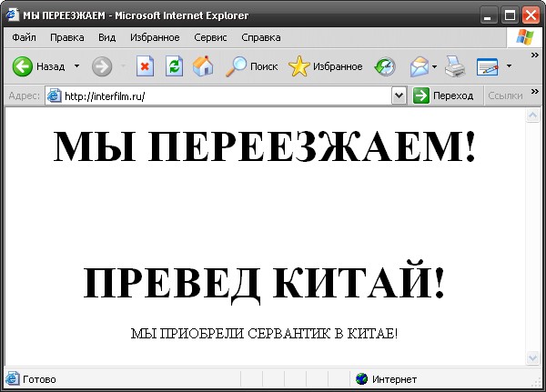Click text МЫ ПРИОБРЕЛИ СЕРВАНТИК В КИТАЕ!
Viewport: 546px width, 392px height.
click(264, 333)
